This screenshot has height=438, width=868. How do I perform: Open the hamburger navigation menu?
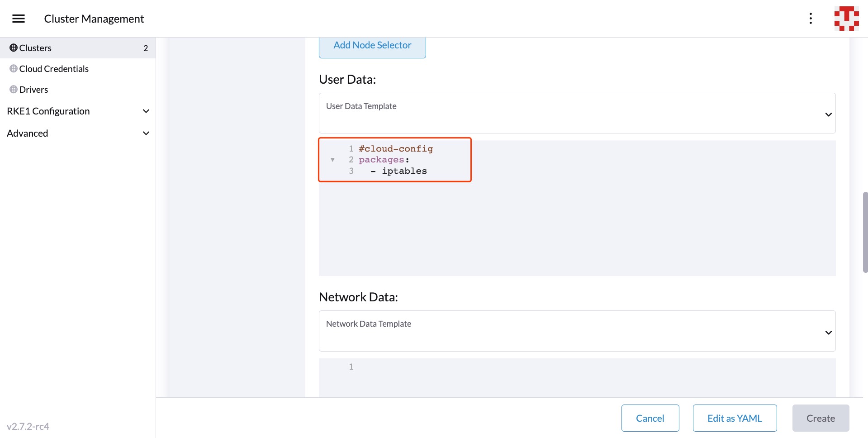point(19,18)
